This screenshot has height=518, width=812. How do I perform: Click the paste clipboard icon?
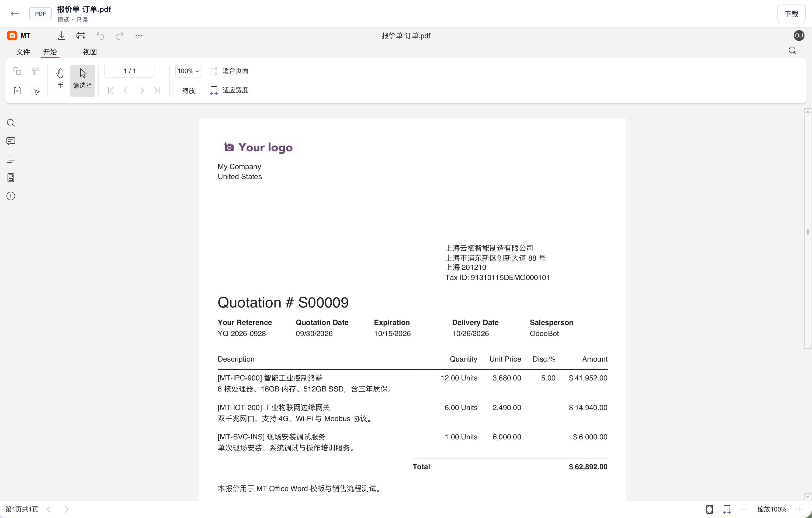pyautogui.click(x=17, y=90)
